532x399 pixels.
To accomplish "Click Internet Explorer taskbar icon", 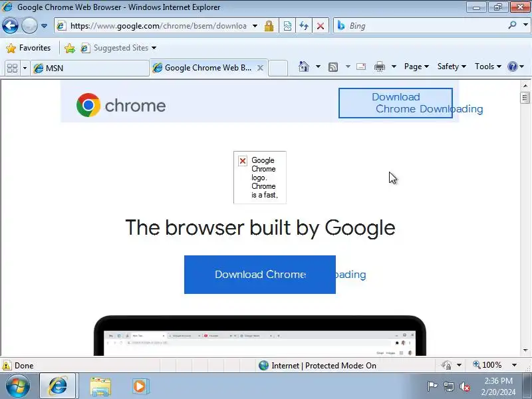I will click(58, 386).
